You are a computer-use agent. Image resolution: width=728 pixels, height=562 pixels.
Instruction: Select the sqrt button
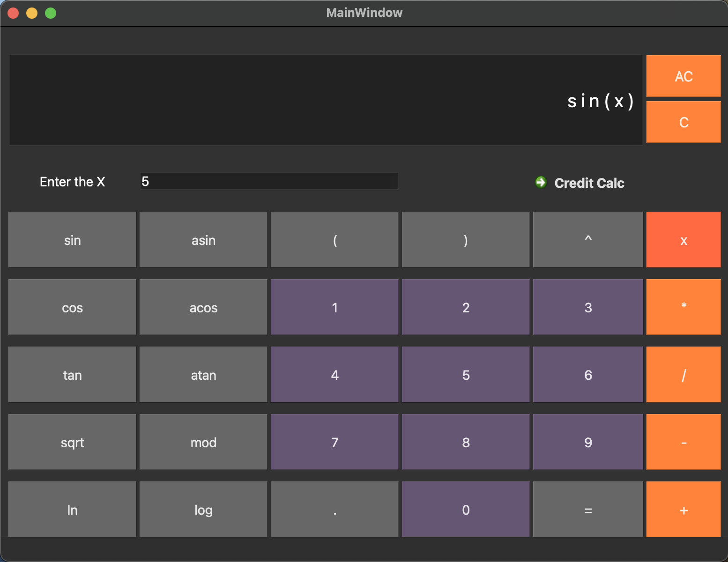(x=72, y=442)
